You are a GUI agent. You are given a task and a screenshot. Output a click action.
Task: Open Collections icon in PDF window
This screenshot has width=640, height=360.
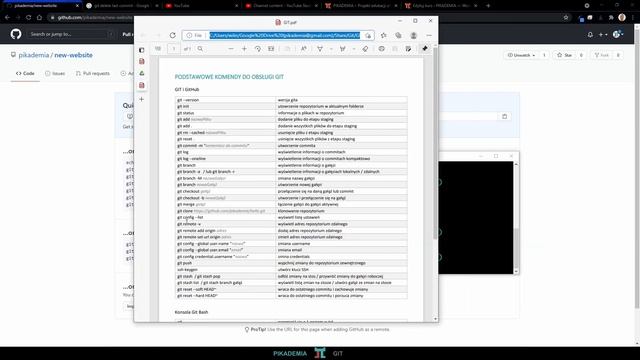(x=398, y=36)
